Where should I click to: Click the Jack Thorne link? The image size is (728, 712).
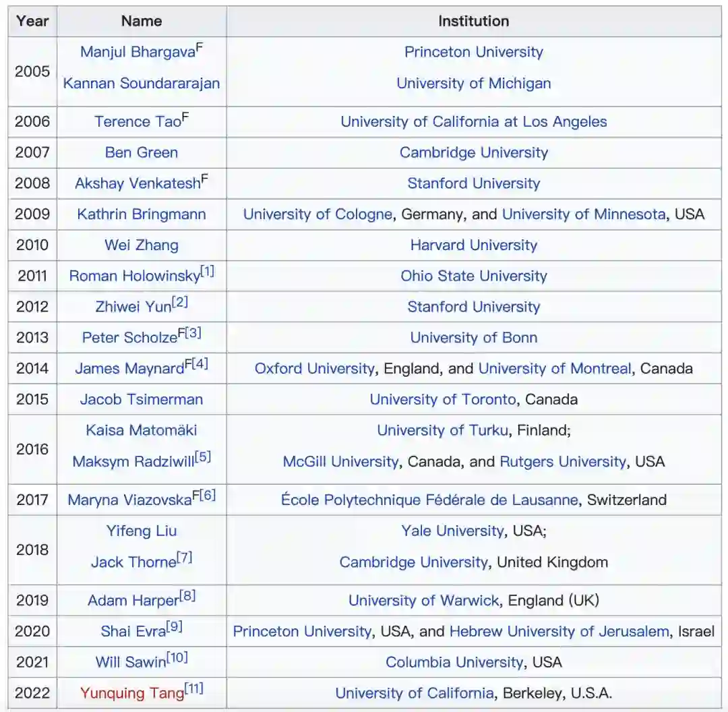(133, 562)
